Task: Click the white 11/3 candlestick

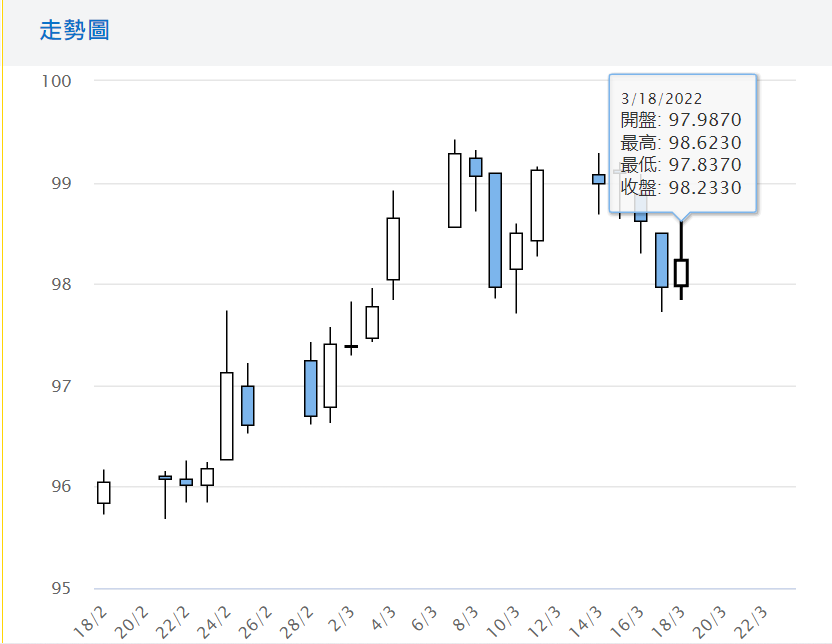Action: (537, 205)
